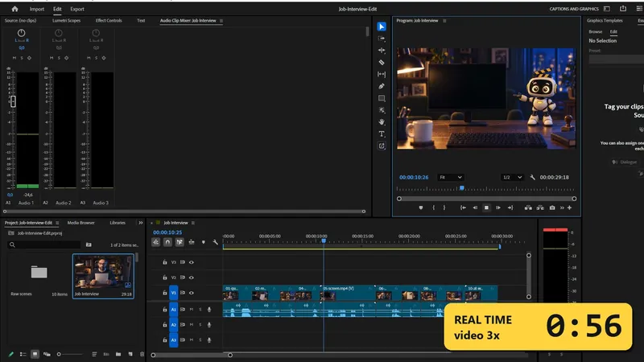Image resolution: width=644 pixels, height=362 pixels.
Task: Toggle lock on track V1
Action: pyautogui.click(x=165, y=293)
